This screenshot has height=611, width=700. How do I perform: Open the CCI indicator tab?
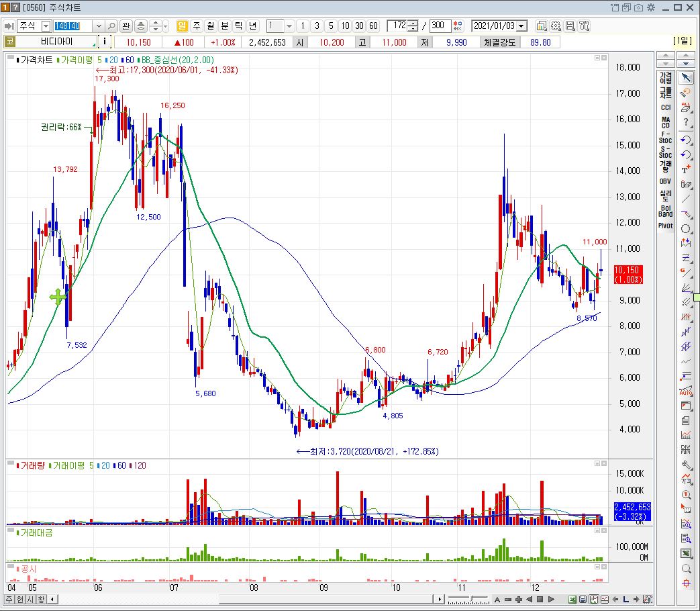point(666,107)
